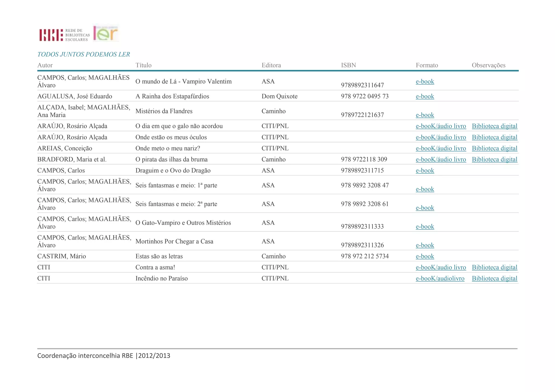Click the ISBN column header

click(348, 65)
